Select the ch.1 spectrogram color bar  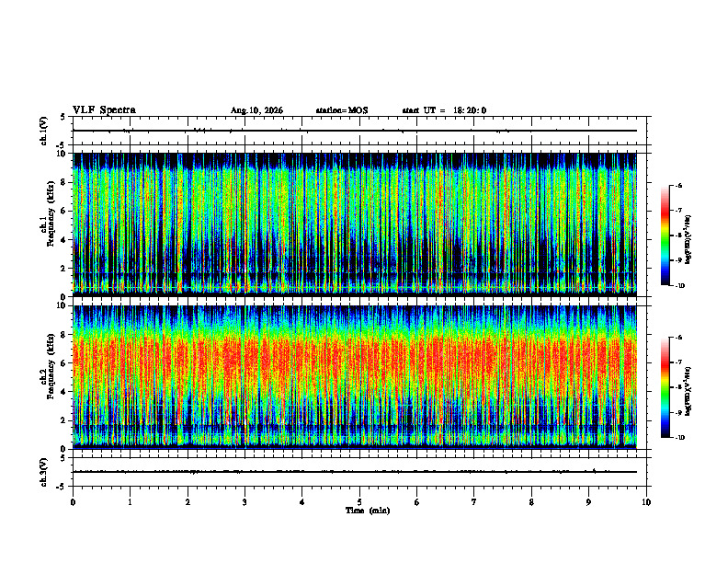[x=665, y=236]
